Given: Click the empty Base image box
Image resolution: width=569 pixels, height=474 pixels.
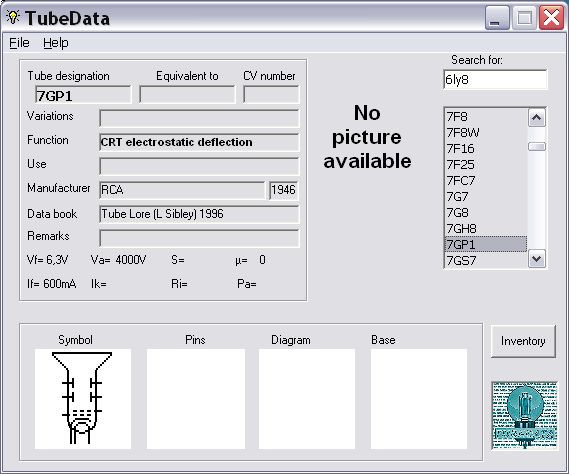Looking at the screenshot, I should tap(419, 399).
